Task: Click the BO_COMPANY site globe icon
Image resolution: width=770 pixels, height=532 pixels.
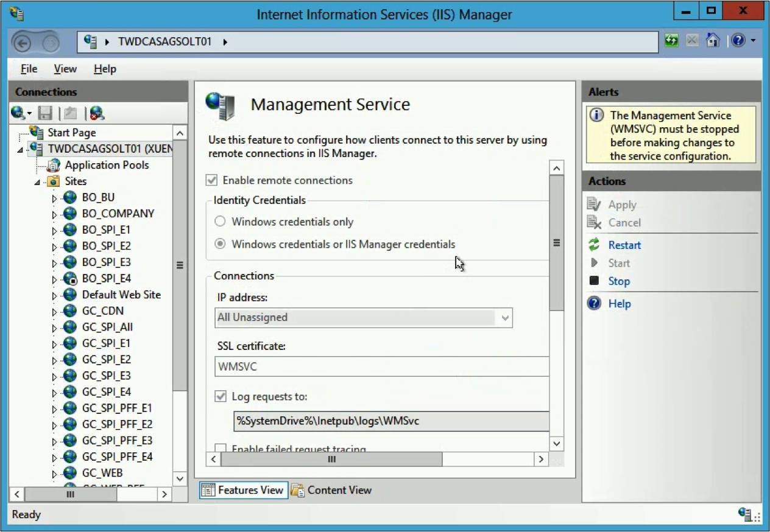Action: [x=70, y=214]
